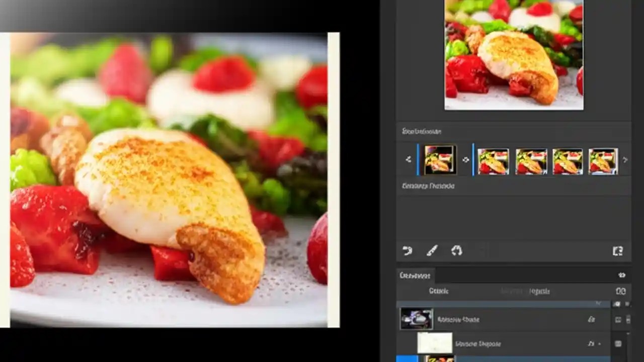This screenshot has height=362, width=644.
Task: Click the regenerate (circular arrows) icon
Action: tap(457, 250)
